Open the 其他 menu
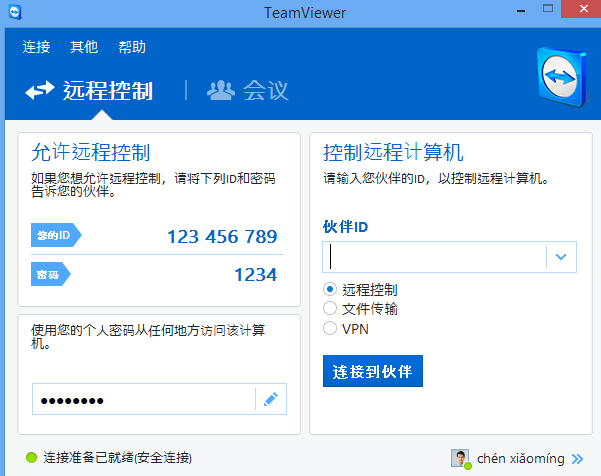 [x=84, y=47]
